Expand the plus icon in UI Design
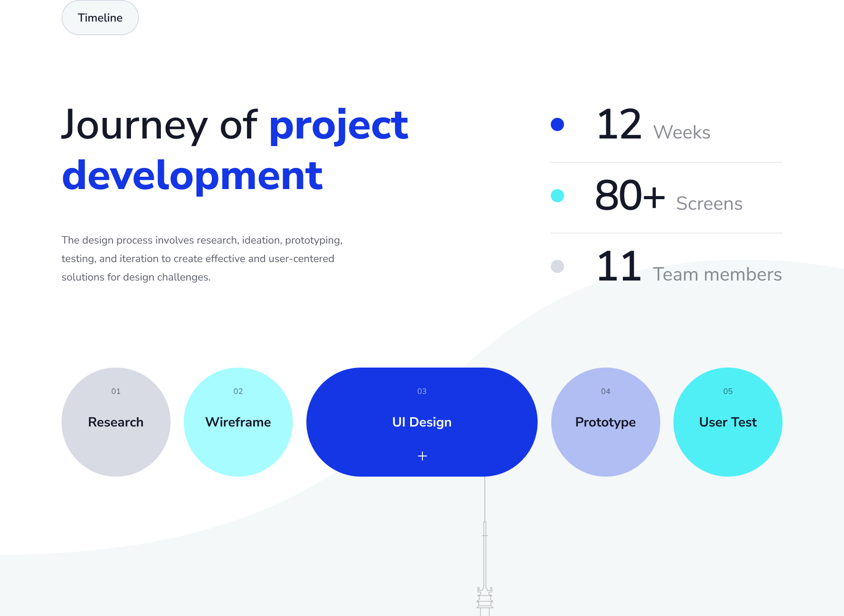This screenshot has height=616, width=844. (422, 456)
